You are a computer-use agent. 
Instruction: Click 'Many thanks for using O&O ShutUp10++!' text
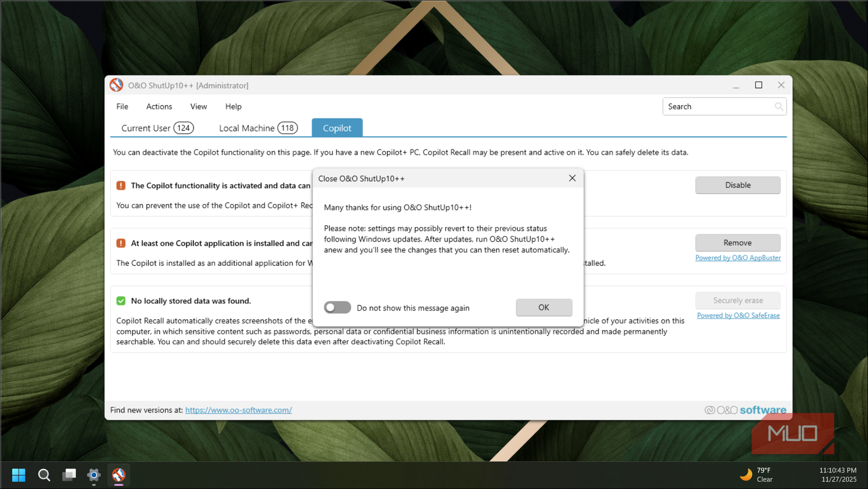click(398, 207)
